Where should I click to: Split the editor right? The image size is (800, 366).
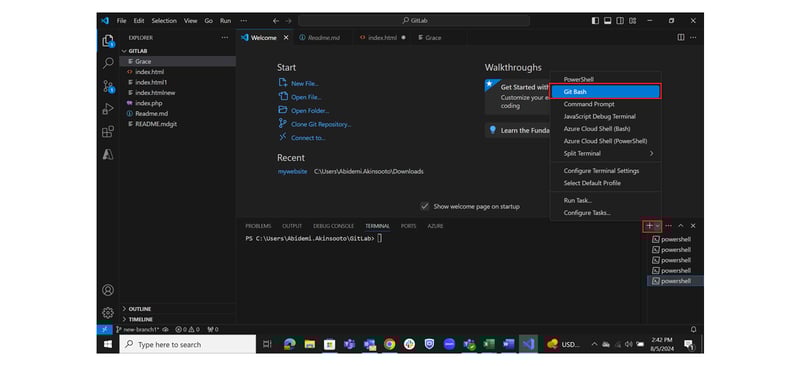coord(681,37)
